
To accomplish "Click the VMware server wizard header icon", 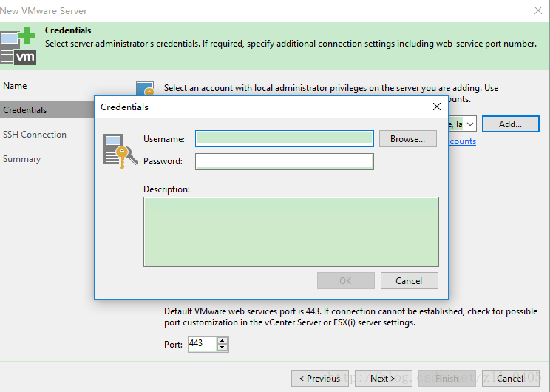I will click(18, 46).
